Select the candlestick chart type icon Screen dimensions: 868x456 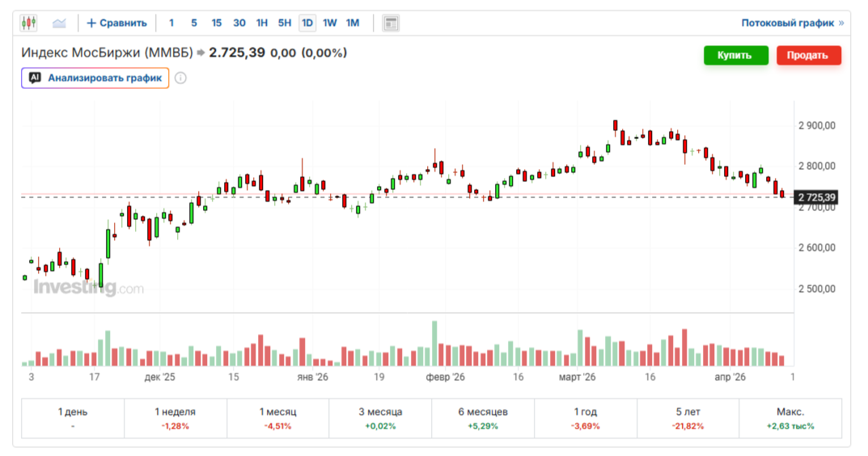pos(28,23)
